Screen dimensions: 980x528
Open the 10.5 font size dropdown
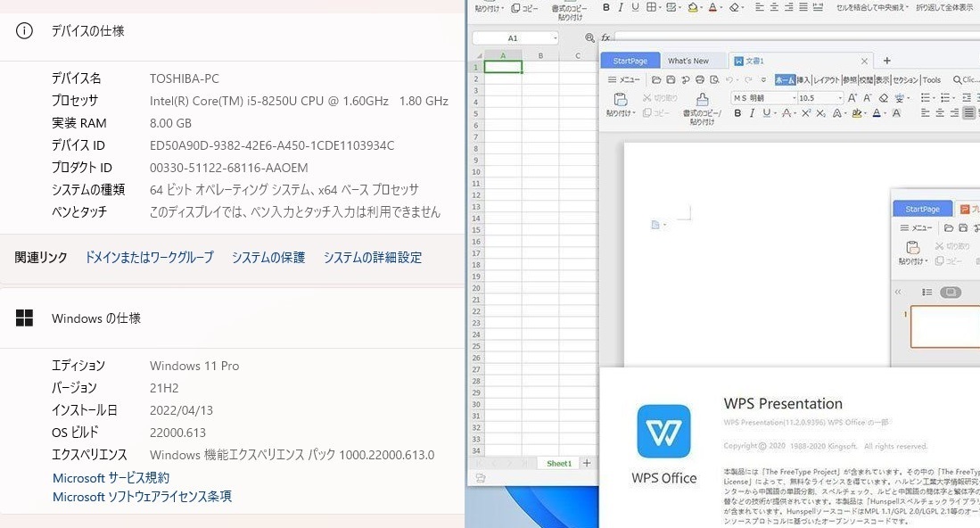[841, 98]
